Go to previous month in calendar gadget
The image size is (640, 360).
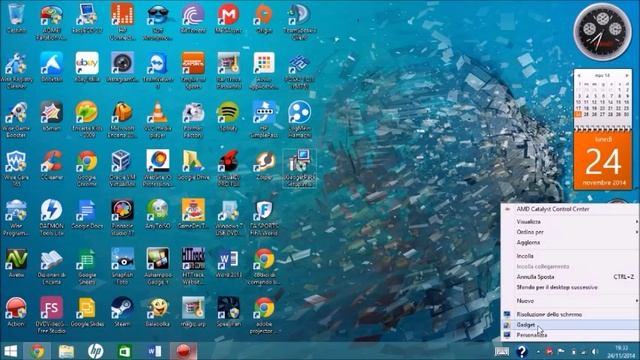pos(579,76)
